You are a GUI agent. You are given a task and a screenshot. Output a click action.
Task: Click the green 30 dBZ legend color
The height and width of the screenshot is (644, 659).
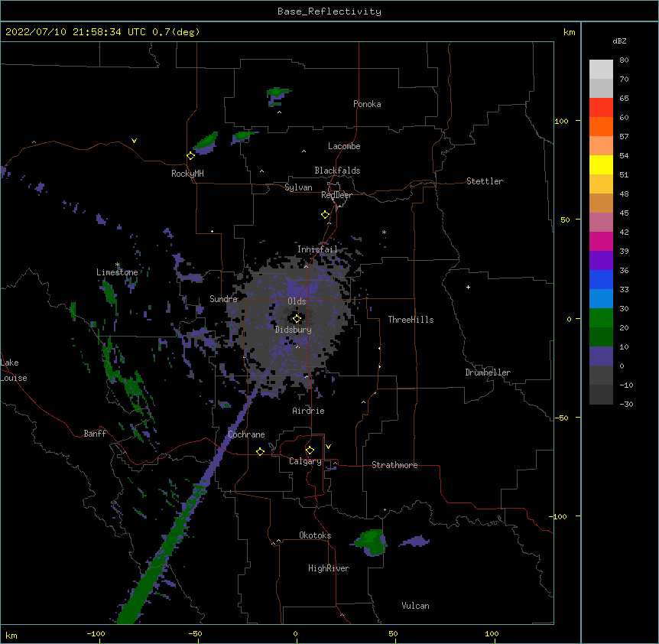tap(601, 318)
